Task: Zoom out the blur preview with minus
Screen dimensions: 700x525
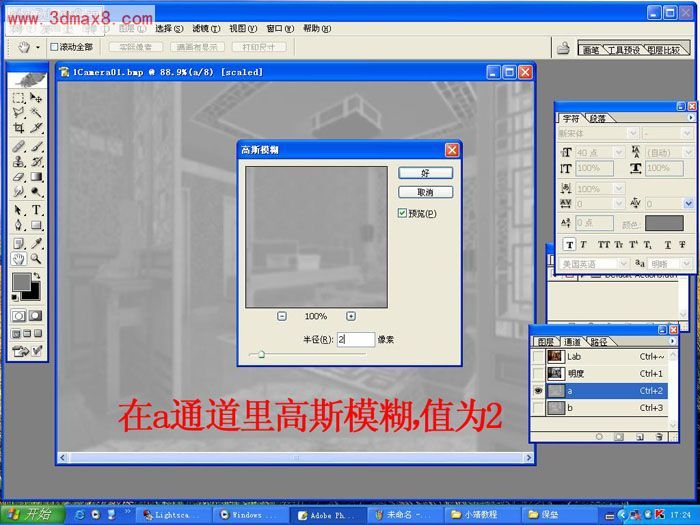Action: (x=282, y=316)
